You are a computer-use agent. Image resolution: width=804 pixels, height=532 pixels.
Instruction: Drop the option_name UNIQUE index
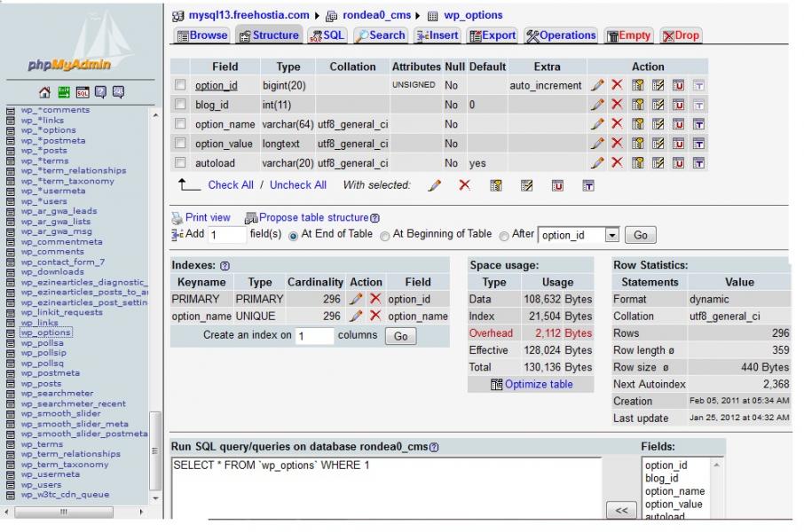click(x=375, y=316)
